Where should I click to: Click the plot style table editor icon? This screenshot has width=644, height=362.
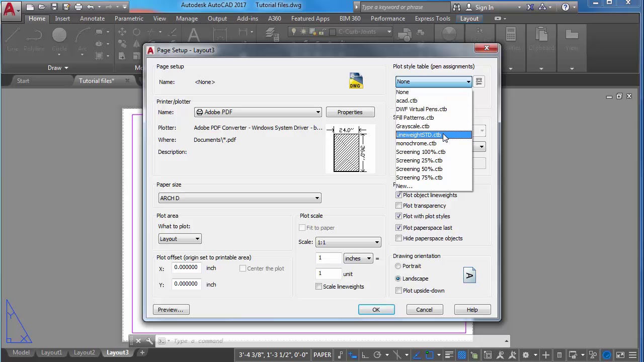click(x=479, y=81)
